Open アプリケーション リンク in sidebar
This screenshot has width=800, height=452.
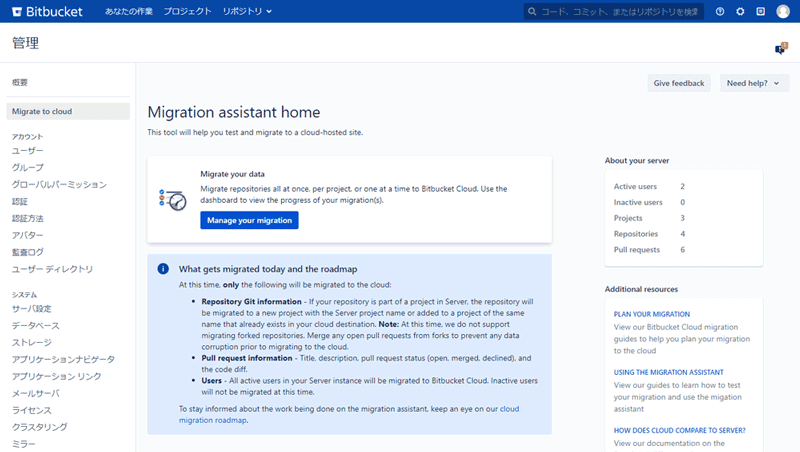[57, 376]
